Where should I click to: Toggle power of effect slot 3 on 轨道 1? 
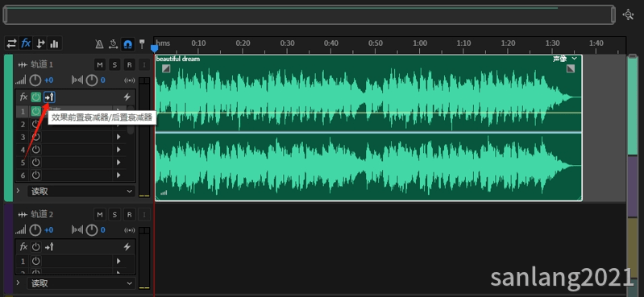36,137
